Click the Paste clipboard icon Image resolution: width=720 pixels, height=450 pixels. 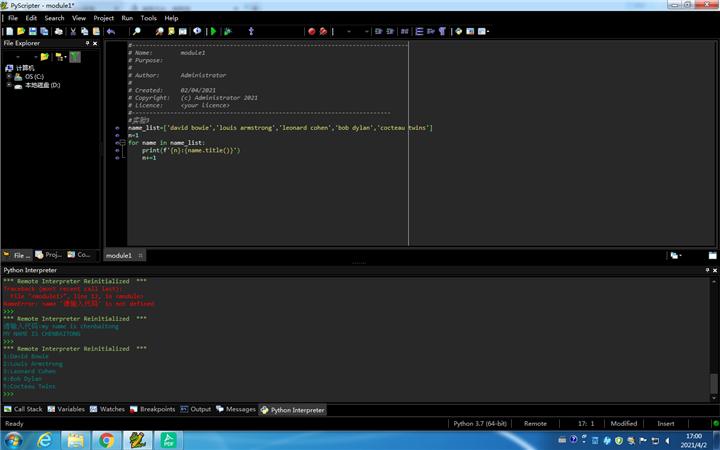tap(96, 31)
